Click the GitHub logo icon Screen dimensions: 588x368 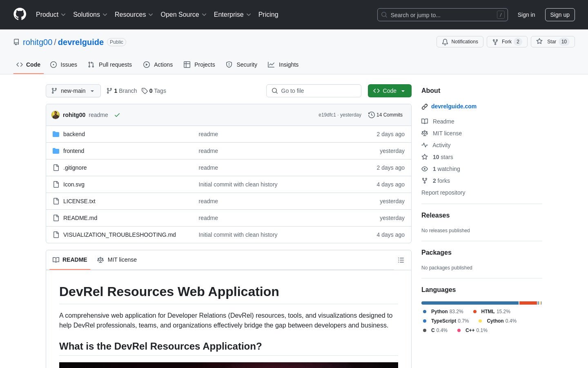point(20,14)
